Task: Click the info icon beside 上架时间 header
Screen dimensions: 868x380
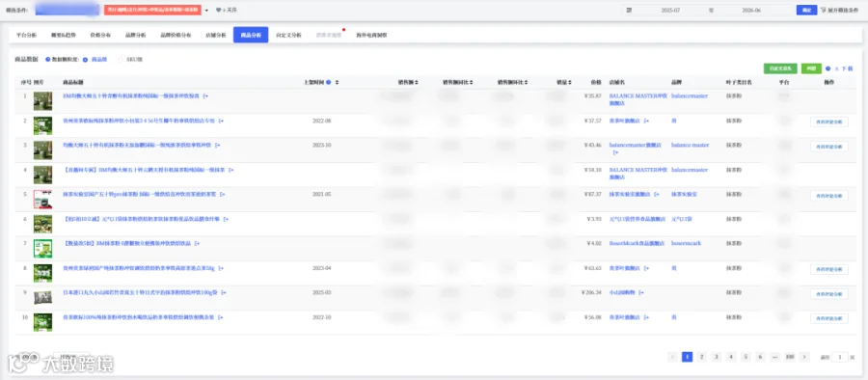Action: coord(328,83)
